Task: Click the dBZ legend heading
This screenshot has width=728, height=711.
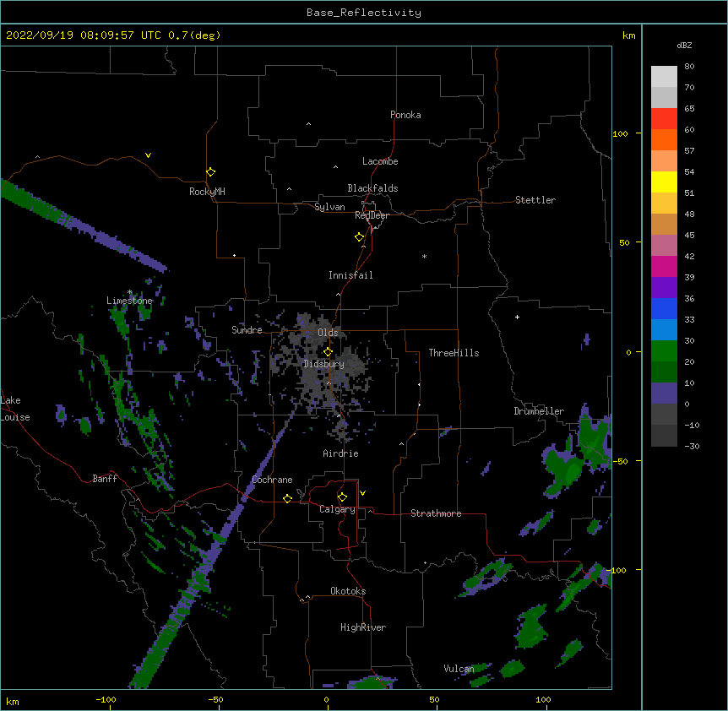Action: 684,45
